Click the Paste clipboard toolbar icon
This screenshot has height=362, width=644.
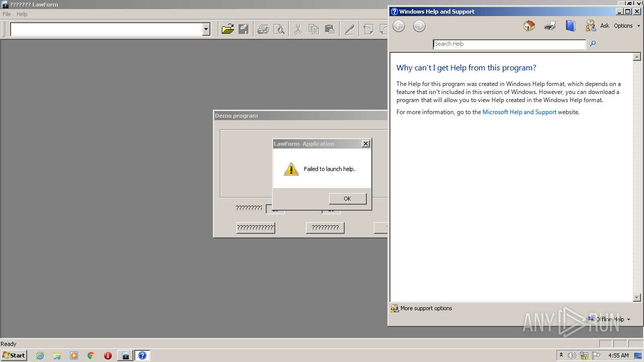(330, 29)
